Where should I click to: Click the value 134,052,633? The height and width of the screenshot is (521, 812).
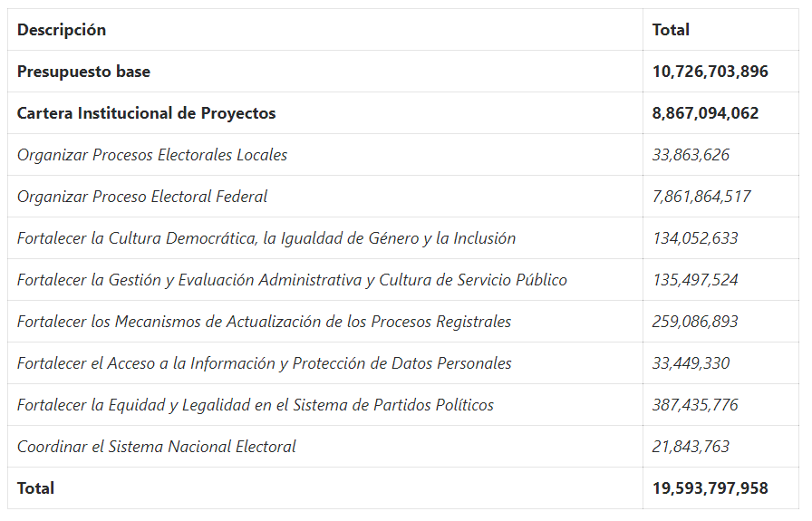point(695,238)
